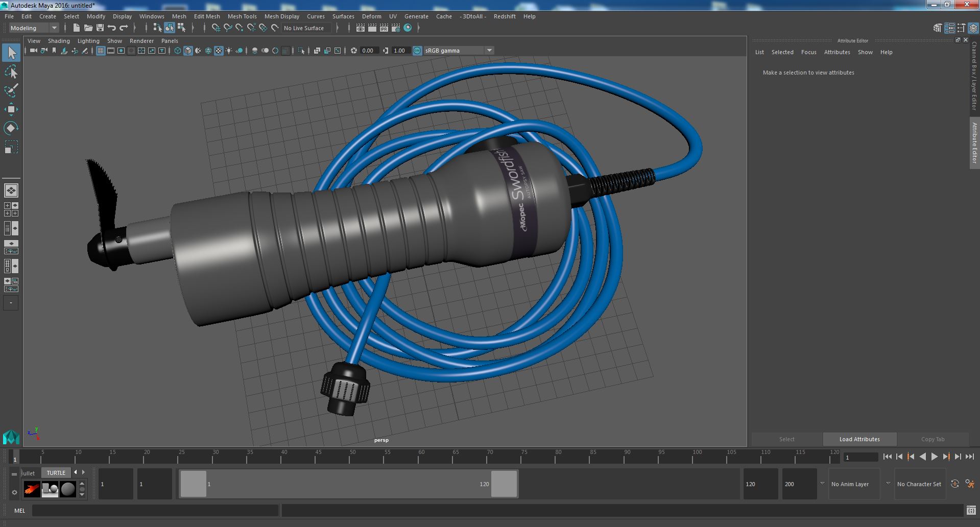Open Attribute Editor Selected menu
The image size is (980, 527).
(782, 52)
